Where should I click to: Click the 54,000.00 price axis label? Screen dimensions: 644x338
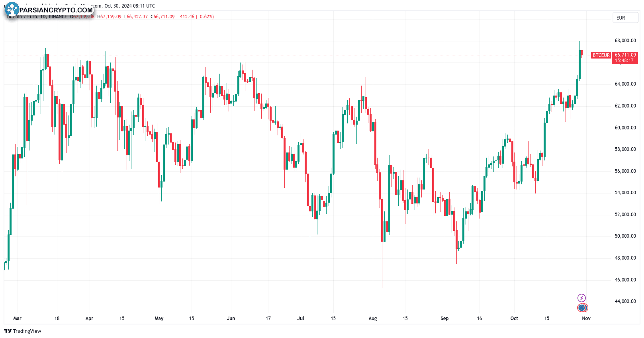(x=625, y=193)
